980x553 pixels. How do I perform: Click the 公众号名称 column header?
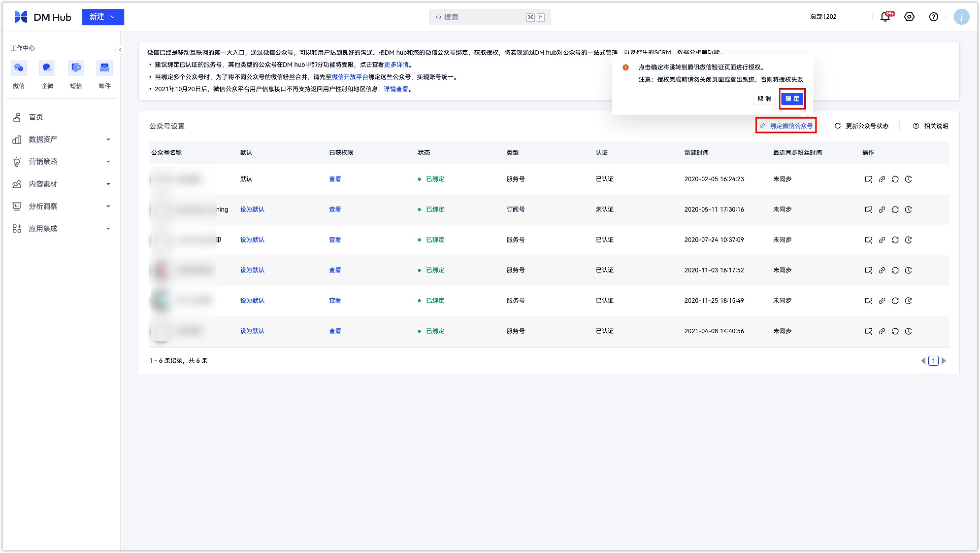(166, 152)
